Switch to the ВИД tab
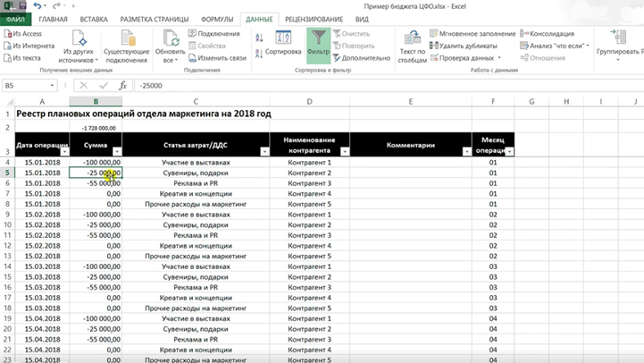 (362, 20)
